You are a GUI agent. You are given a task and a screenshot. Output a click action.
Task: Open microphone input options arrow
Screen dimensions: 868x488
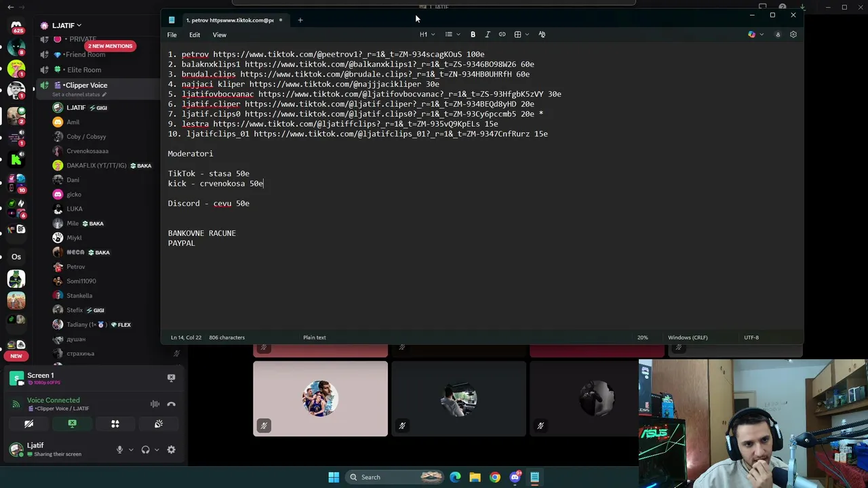click(131, 449)
